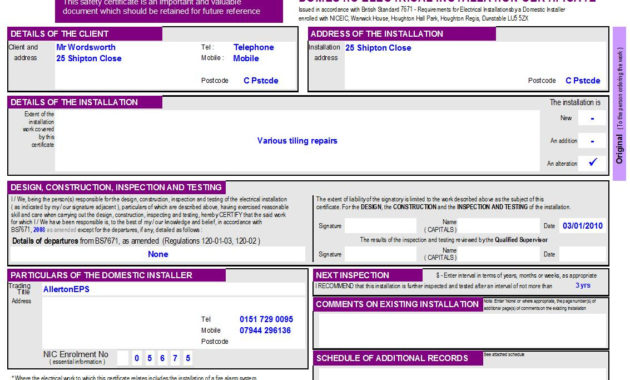630x380 pixels.
Task: Click installation address '25 Shipton Close' field
Action: click(x=378, y=48)
